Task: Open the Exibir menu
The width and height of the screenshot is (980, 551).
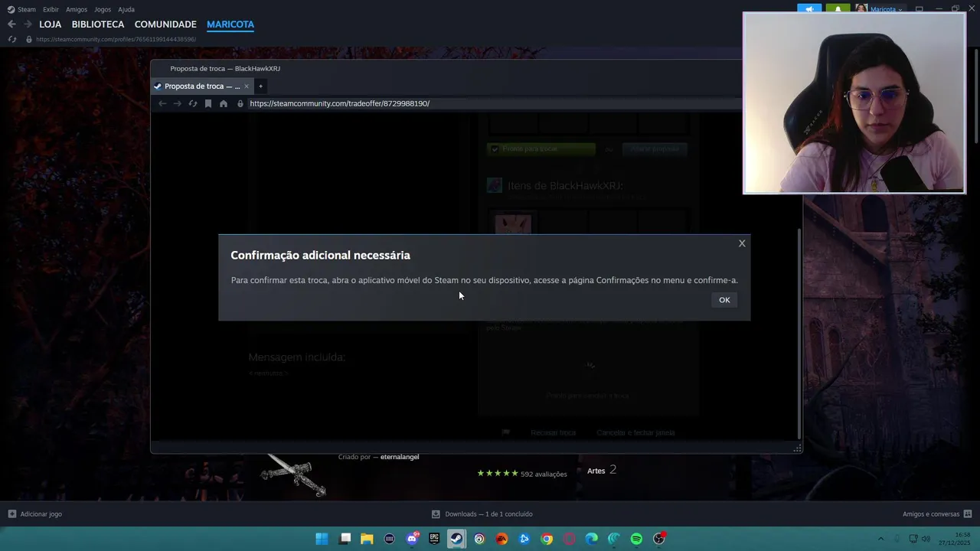Action: [x=51, y=9]
